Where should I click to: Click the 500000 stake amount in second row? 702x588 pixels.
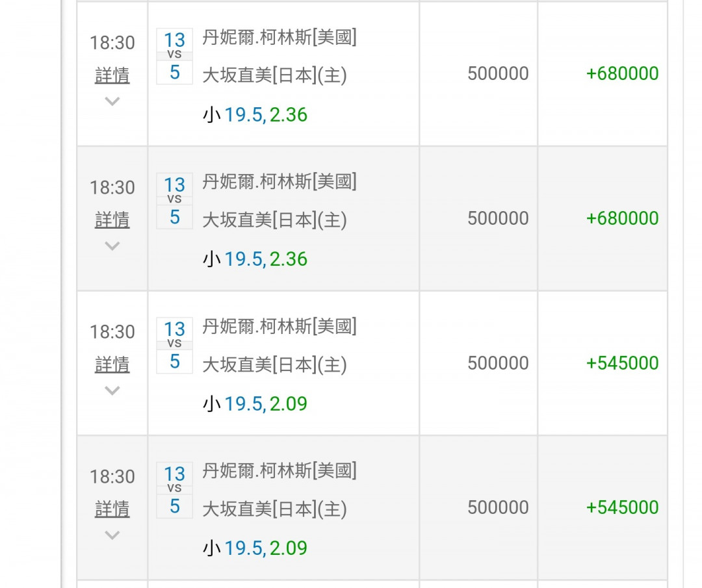point(498,218)
